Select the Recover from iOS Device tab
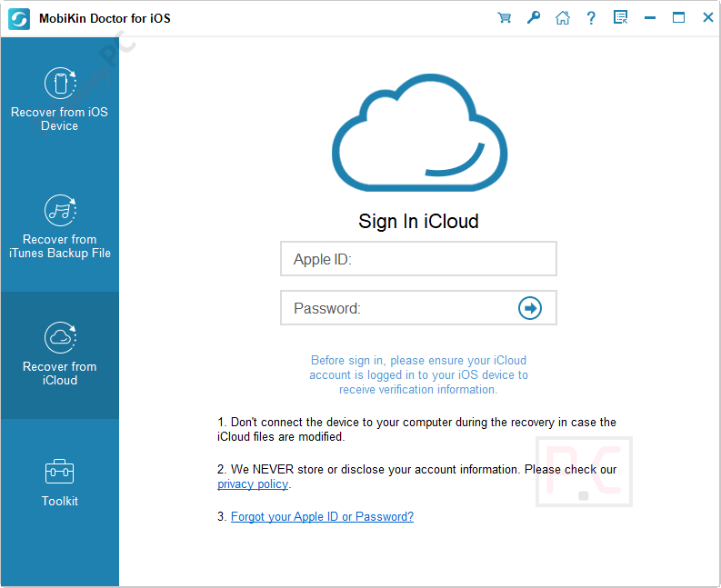This screenshot has width=721, height=588. click(x=60, y=100)
